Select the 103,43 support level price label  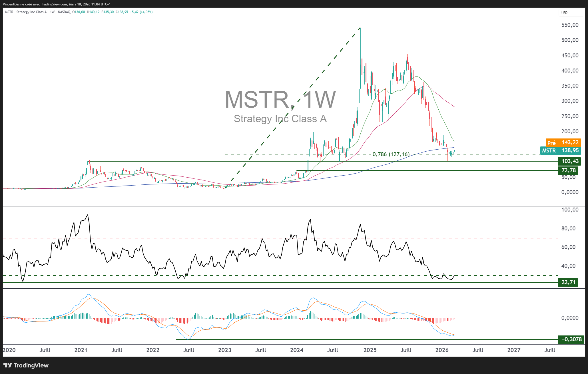pyautogui.click(x=569, y=161)
